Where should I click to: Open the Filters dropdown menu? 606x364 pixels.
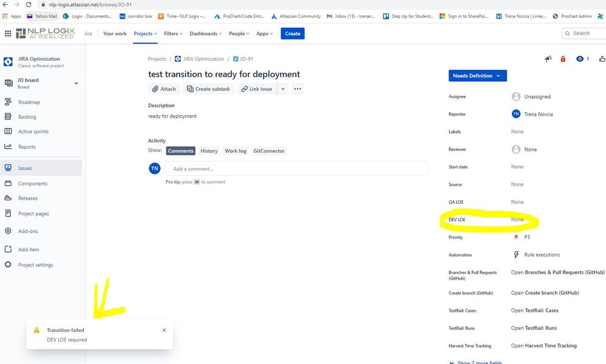(x=173, y=33)
